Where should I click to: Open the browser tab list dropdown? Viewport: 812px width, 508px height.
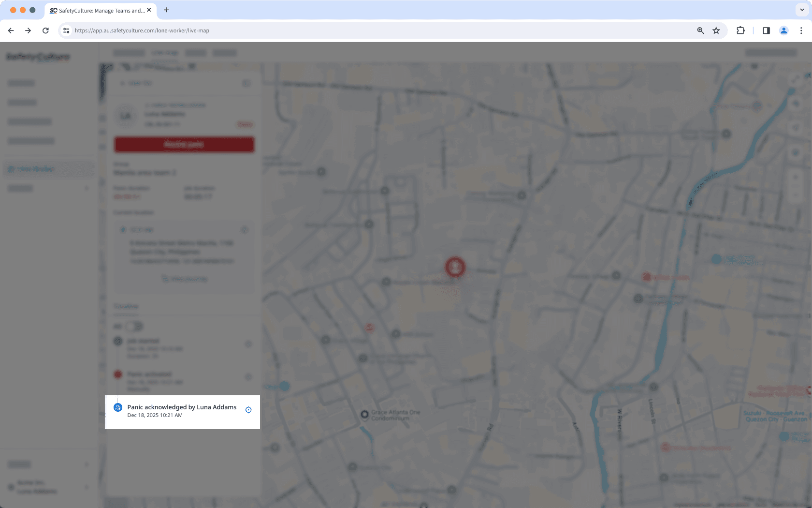[x=801, y=10]
